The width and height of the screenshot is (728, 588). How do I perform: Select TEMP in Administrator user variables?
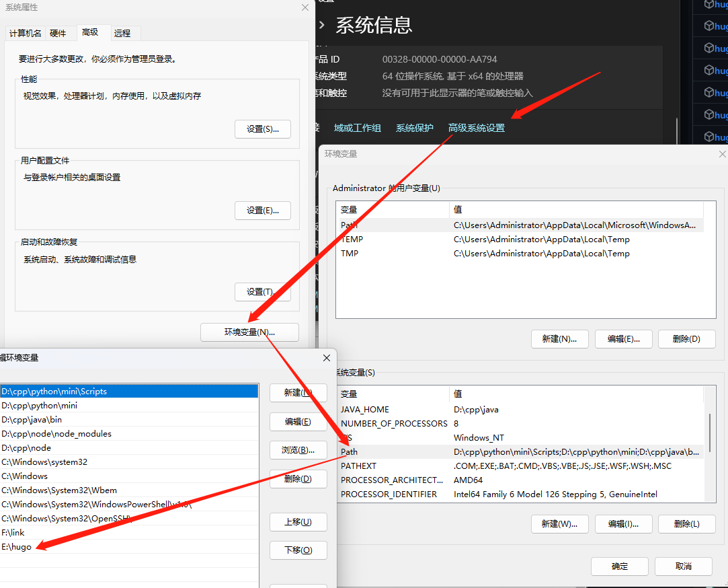tap(518, 240)
